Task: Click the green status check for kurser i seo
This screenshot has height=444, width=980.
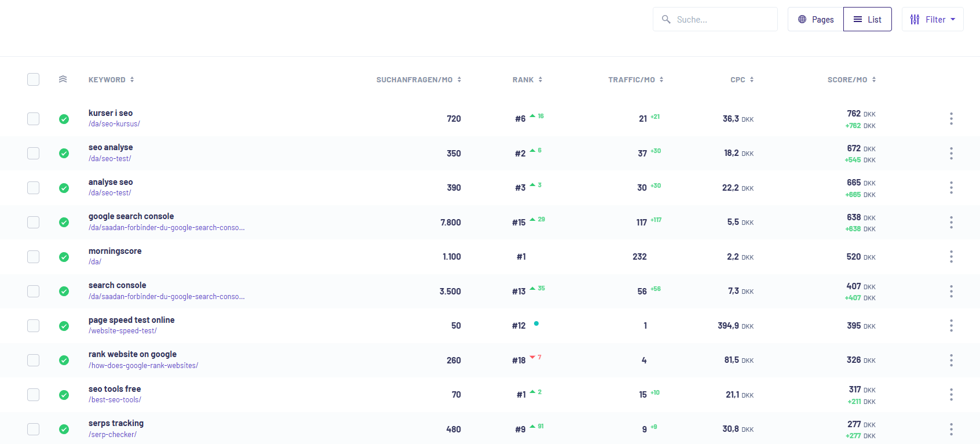Action: (64, 119)
